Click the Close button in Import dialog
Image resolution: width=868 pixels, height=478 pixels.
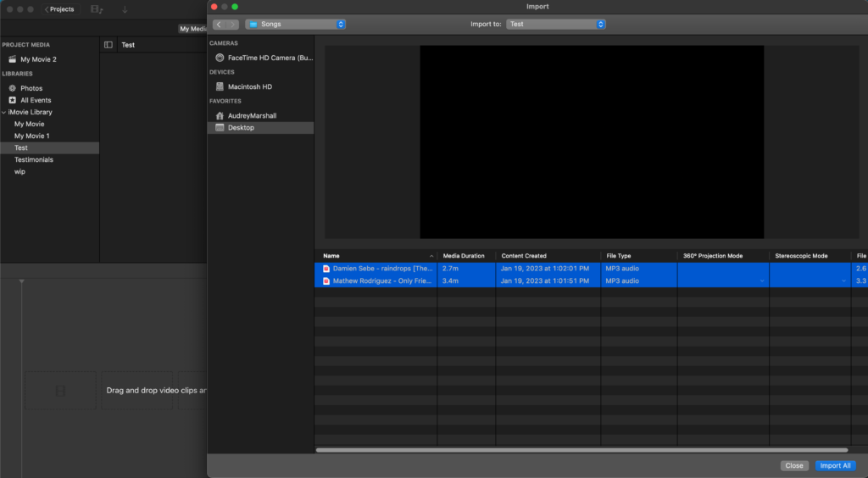794,466
